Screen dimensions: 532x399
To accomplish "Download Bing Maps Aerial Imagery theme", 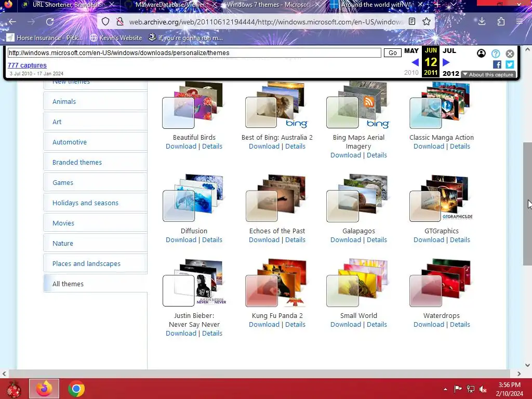I will coord(345,155).
